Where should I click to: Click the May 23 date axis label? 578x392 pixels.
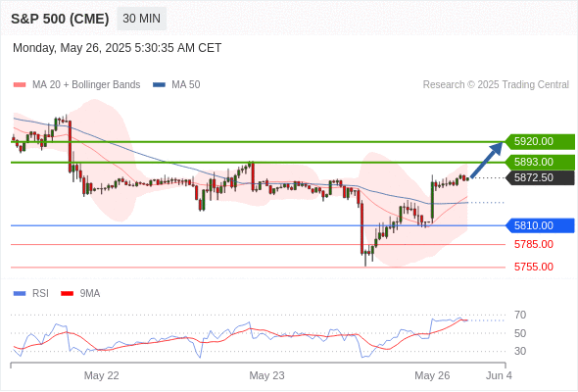click(266, 375)
